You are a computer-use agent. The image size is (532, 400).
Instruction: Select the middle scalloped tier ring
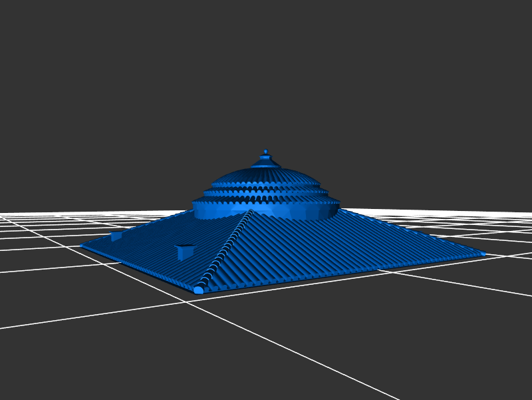click(266, 192)
